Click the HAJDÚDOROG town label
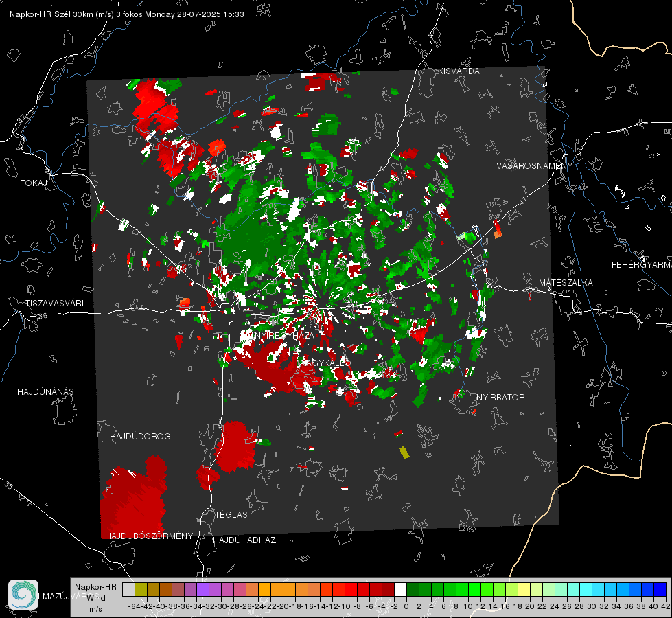The image size is (672, 618). coord(140,437)
